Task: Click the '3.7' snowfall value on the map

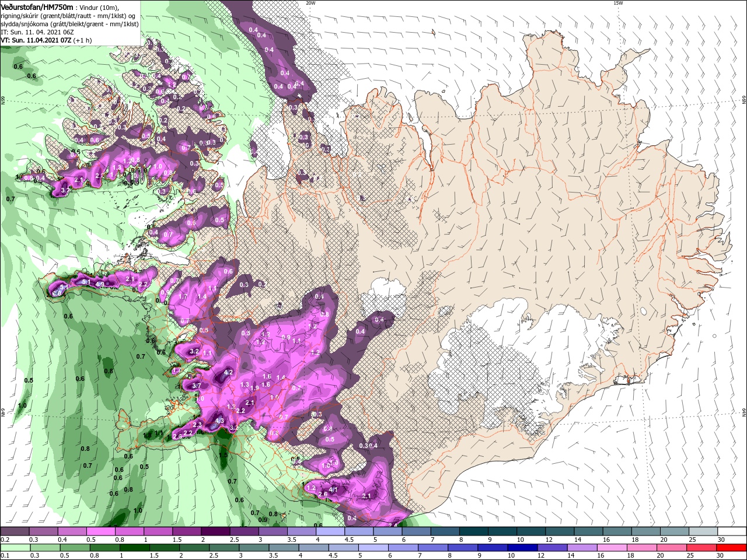Action: click(197, 386)
